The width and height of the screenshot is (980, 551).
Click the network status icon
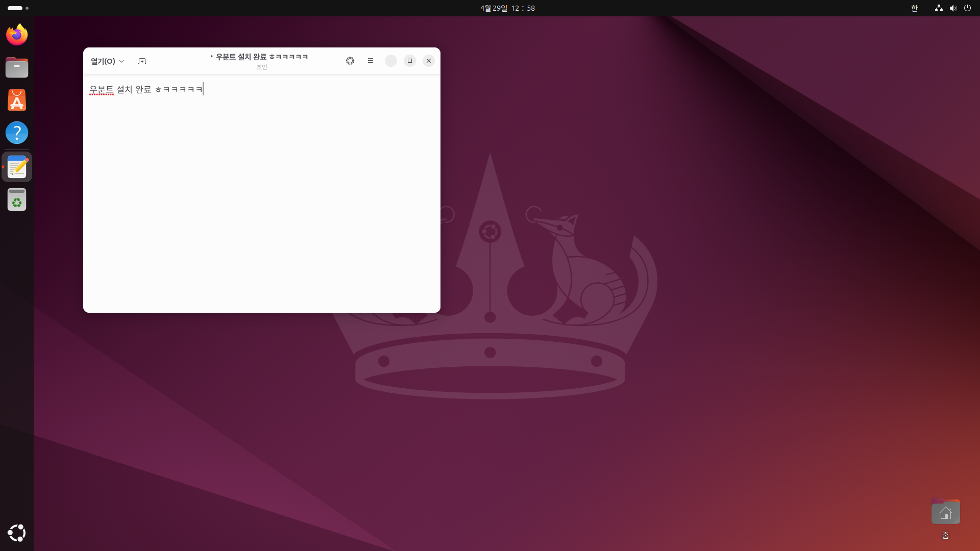pos(939,8)
